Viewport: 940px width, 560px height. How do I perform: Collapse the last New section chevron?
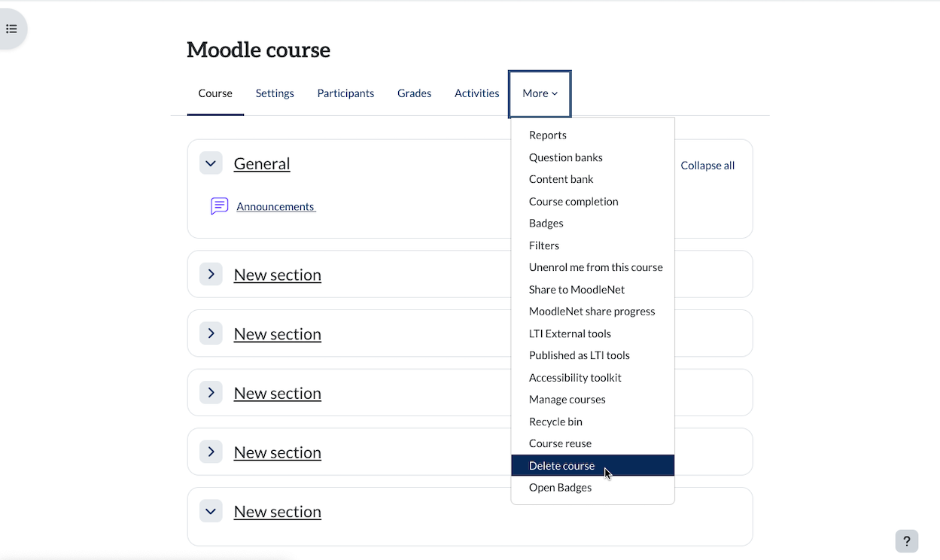coord(211,511)
